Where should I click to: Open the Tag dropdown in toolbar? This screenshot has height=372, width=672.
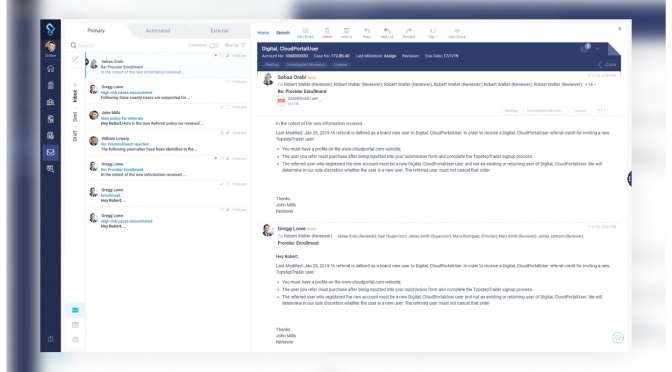432,33
